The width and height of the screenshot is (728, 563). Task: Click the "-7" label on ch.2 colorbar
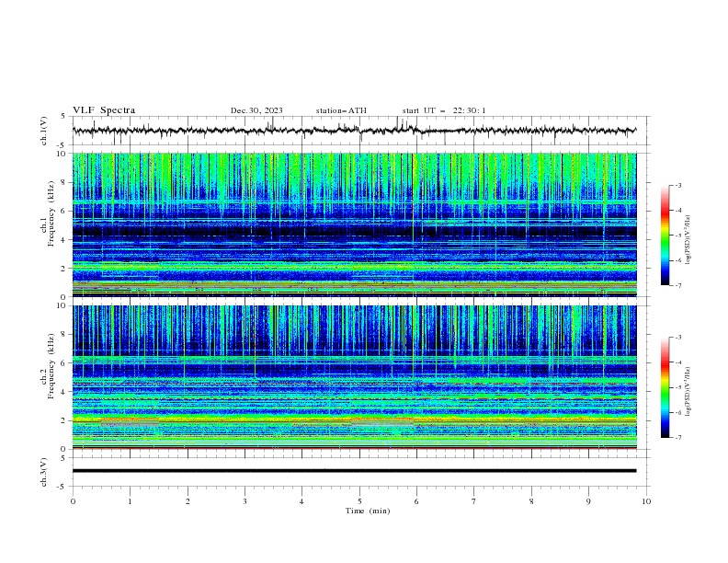(677, 437)
